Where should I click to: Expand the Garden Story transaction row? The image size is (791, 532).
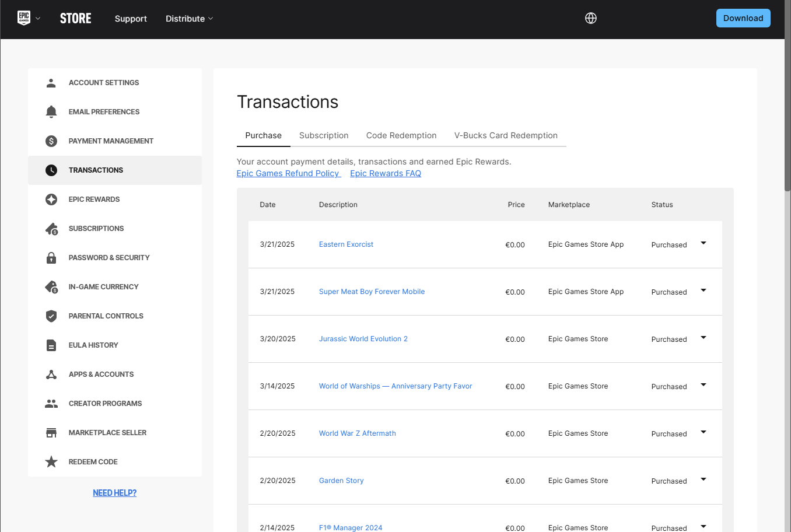coord(703,480)
